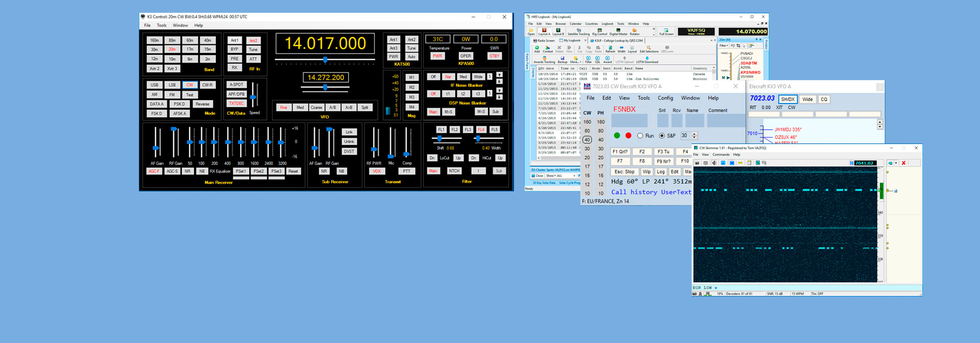Image resolution: width=980 pixels, height=343 pixels.
Task: Start LOTW Download in HRD Logbook
Action: 647,60
